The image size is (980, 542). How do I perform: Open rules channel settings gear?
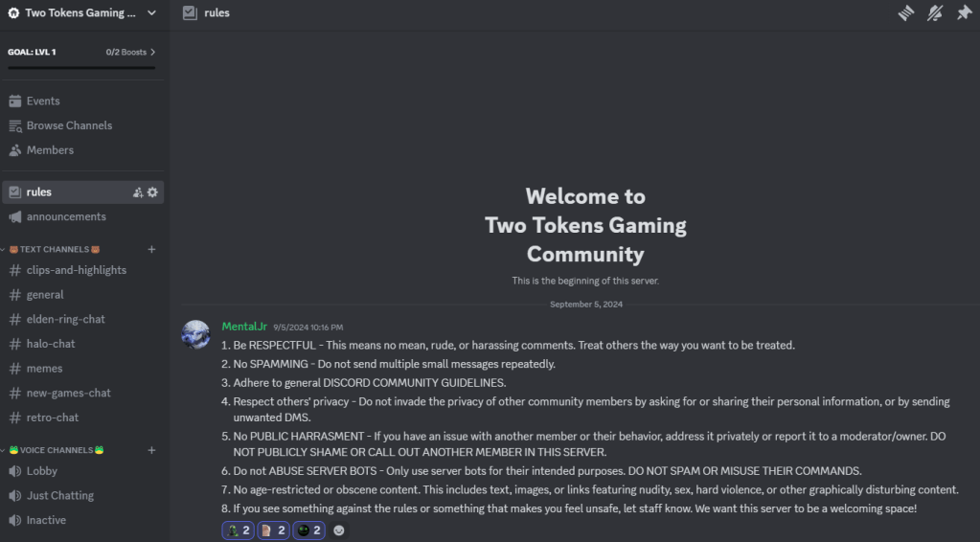[x=152, y=192]
